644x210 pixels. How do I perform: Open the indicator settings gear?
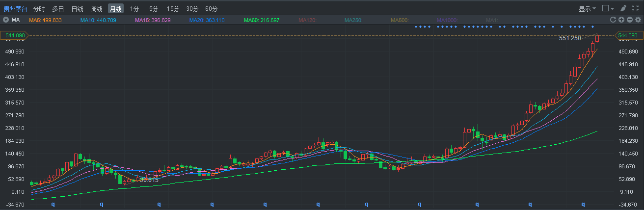[x=637, y=20]
